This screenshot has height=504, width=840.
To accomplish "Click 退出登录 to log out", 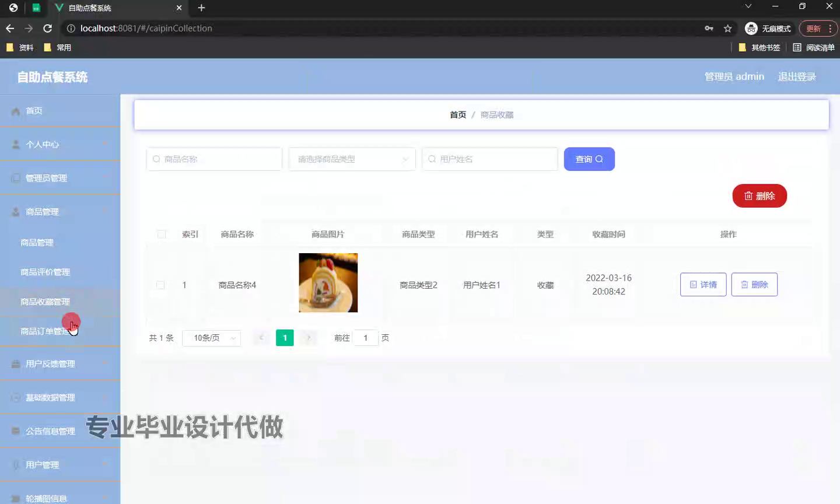I will click(797, 76).
